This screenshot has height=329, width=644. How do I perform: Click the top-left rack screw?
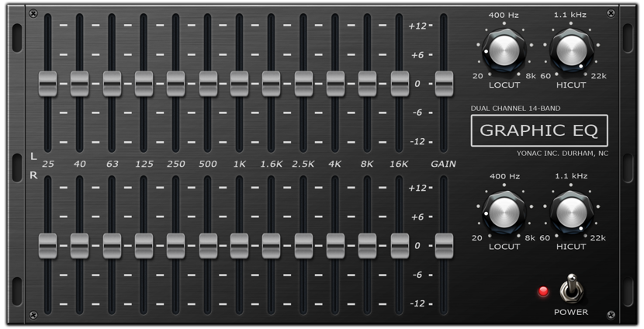click(x=33, y=14)
